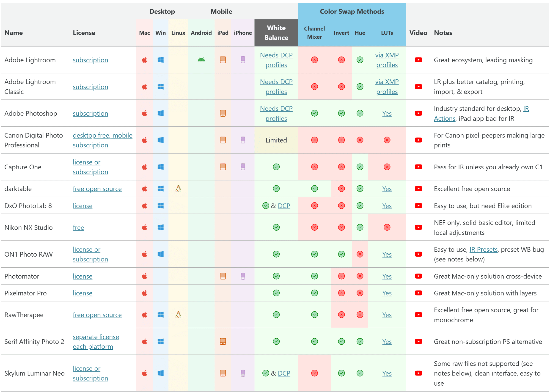Viewport: 550px width, 392px height.
Task: Click the iPhone icon for Adobe Lightroom
Action: [x=243, y=60]
